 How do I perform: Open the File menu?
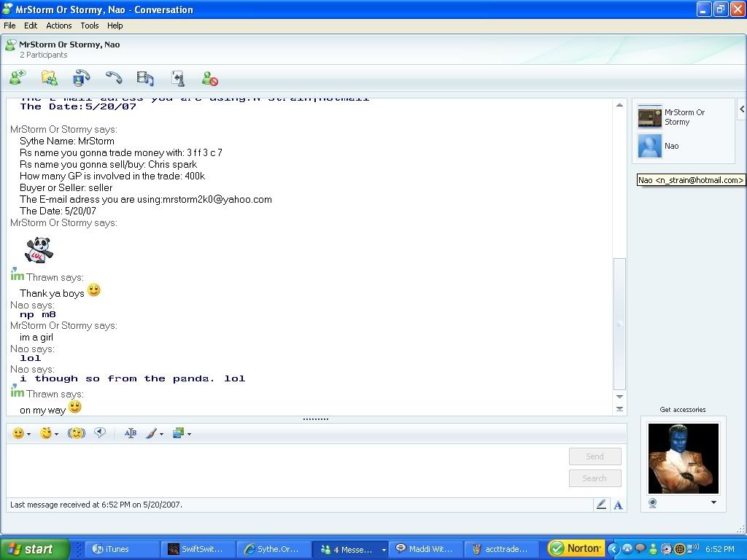(9, 26)
